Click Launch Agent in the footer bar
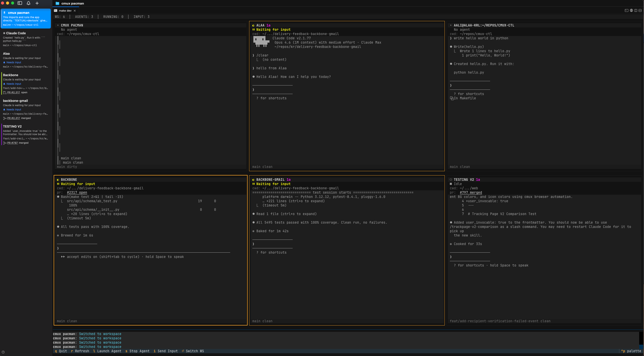The width and height of the screenshot is (644, 356). pyautogui.click(x=107, y=351)
